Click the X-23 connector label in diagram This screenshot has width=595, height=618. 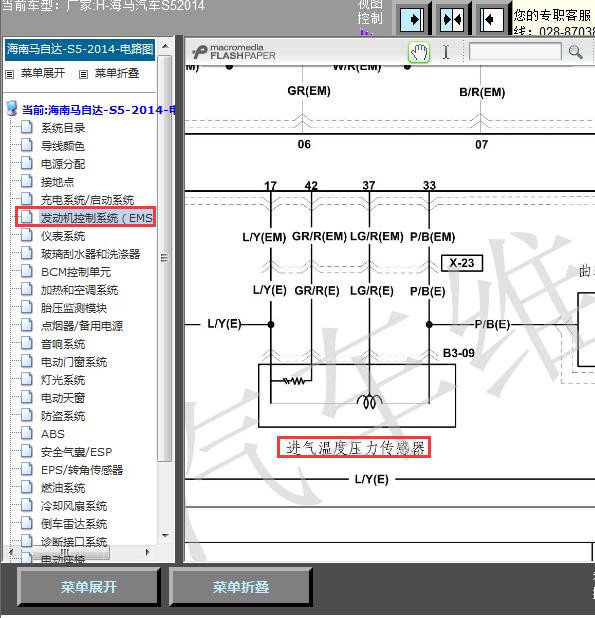coord(462,263)
